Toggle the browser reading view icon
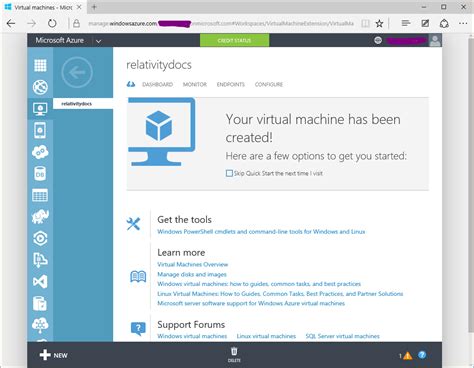The image size is (474, 368). click(x=365, y=23)
